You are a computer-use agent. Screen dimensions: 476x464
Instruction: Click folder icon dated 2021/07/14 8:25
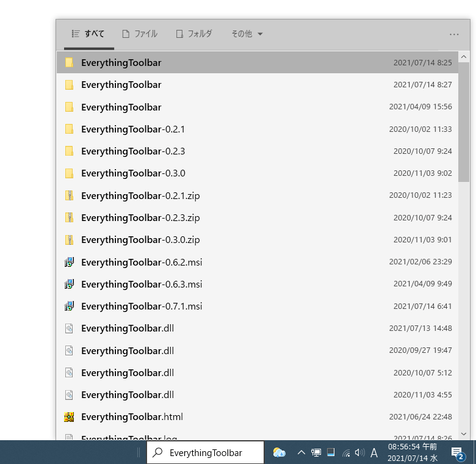[x=69, y=62]
